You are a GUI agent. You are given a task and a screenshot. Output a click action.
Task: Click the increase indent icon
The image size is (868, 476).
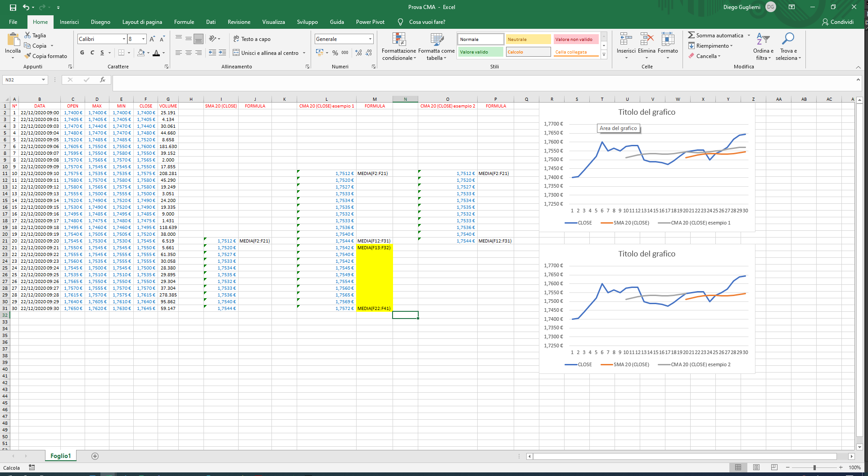point(222,53)
